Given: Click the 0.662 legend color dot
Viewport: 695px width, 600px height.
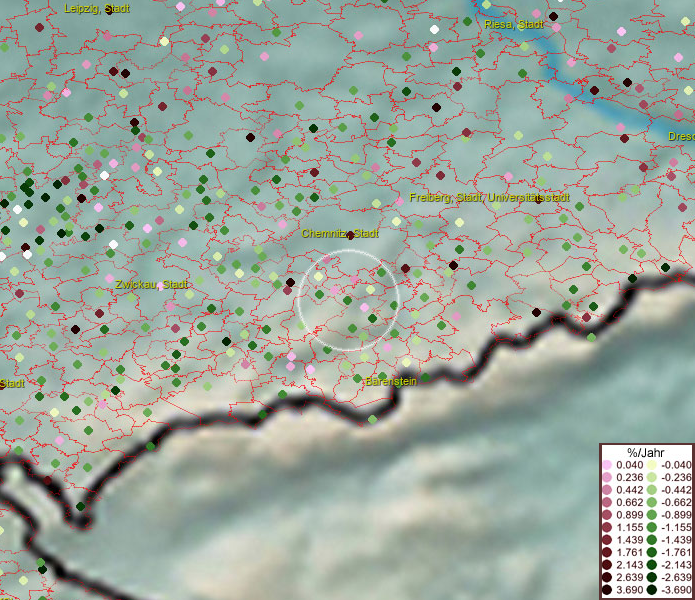Looking at the screenshot, I should coord(607,503).
